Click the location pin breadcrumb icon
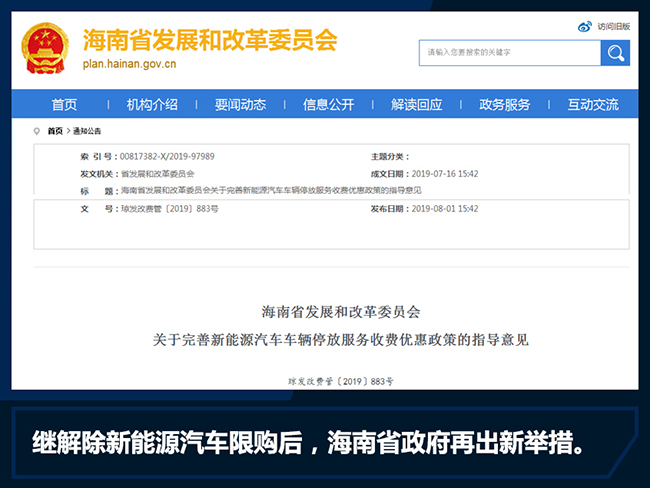Image resolution: width=650 pixels, height=488 pixels. coord(36,131)
